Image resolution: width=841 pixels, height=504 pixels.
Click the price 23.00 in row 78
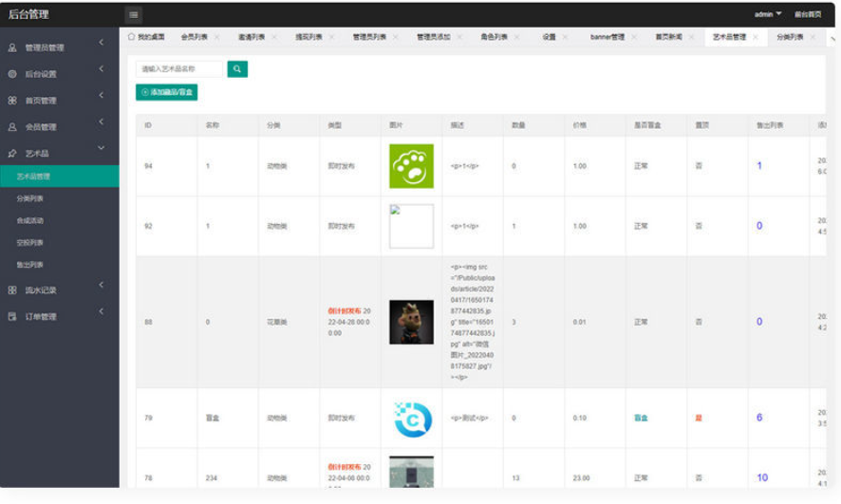[x=582, y=477]
